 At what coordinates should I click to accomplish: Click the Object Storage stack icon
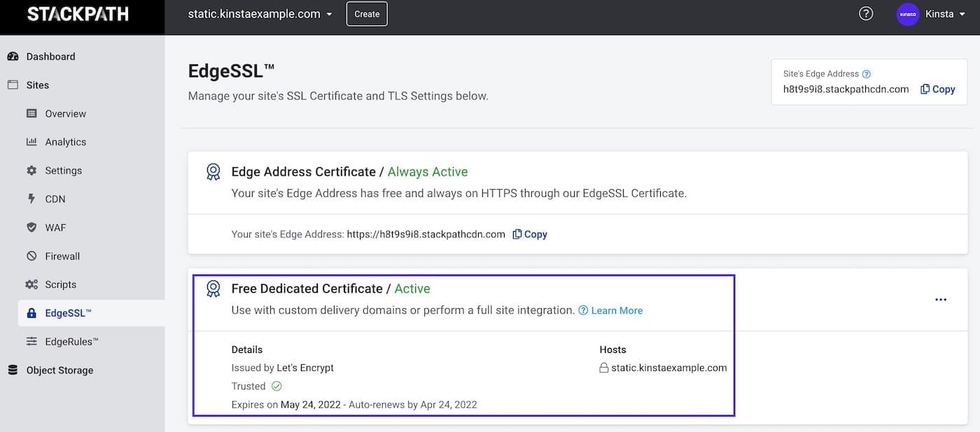(13, 370)
